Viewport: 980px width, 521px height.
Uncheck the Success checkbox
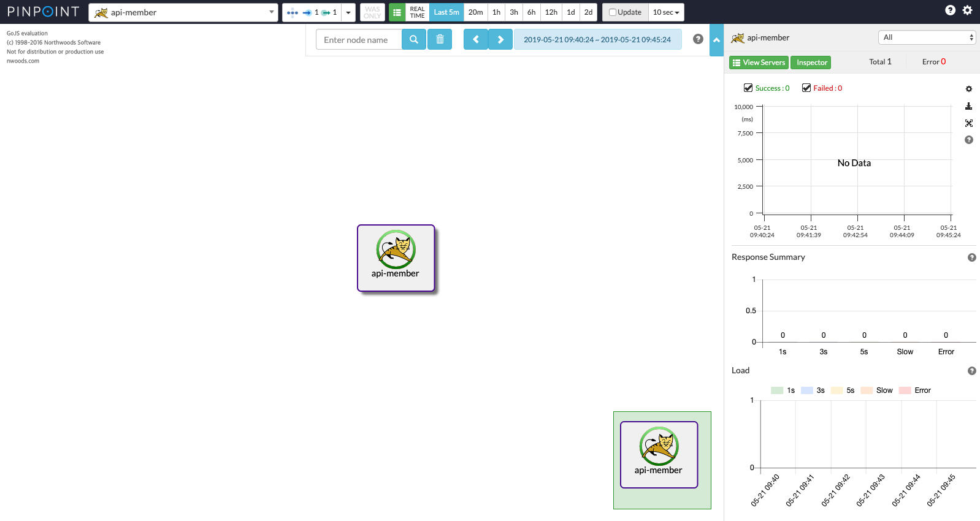tap(748, 88)
